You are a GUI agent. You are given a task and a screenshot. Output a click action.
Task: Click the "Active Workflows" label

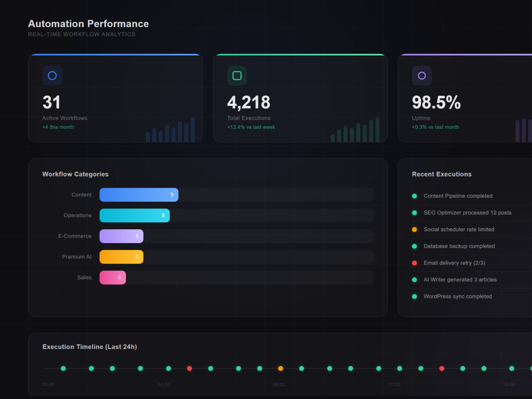point(65,118)
